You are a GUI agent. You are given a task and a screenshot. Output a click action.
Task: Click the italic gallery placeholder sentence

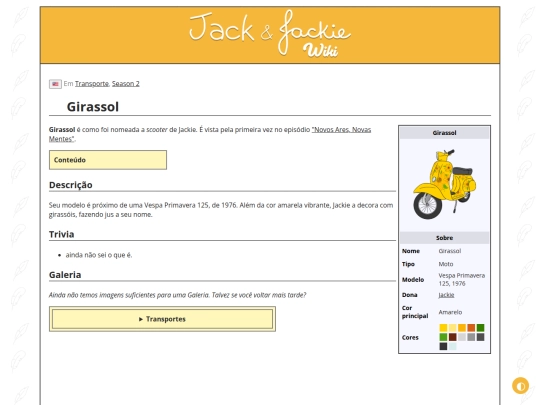tap(177, 295)
